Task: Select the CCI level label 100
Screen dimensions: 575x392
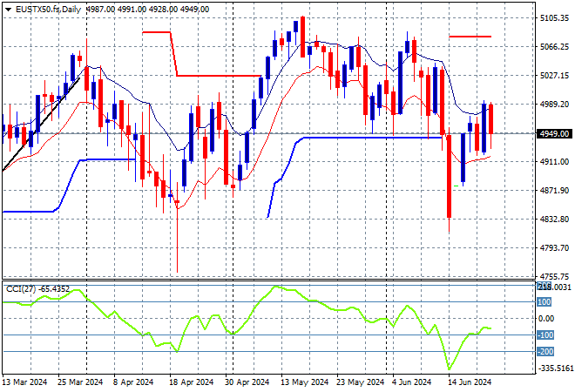Action: tap(545, 302)
